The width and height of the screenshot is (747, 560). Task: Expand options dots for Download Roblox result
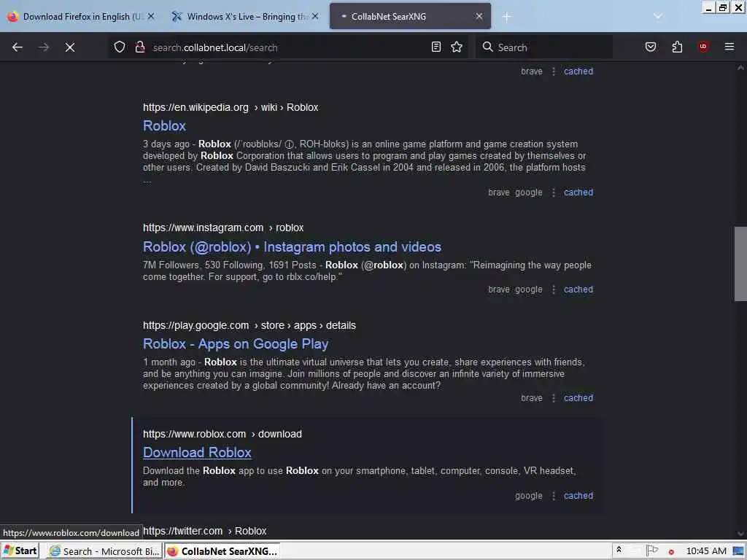tap(554, 496)
